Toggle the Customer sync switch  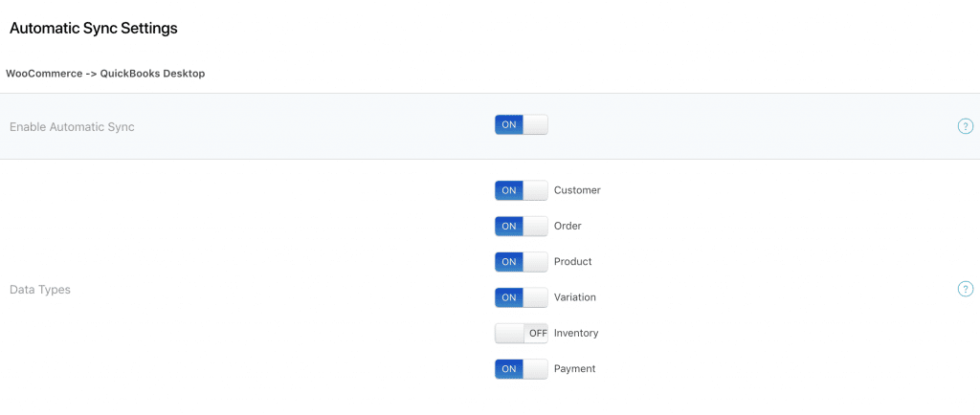522,190
